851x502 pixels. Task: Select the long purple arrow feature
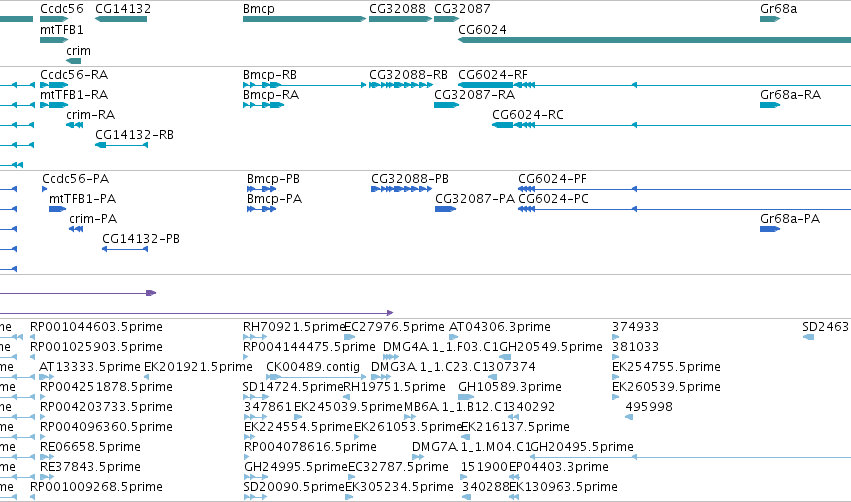point(196,313)
